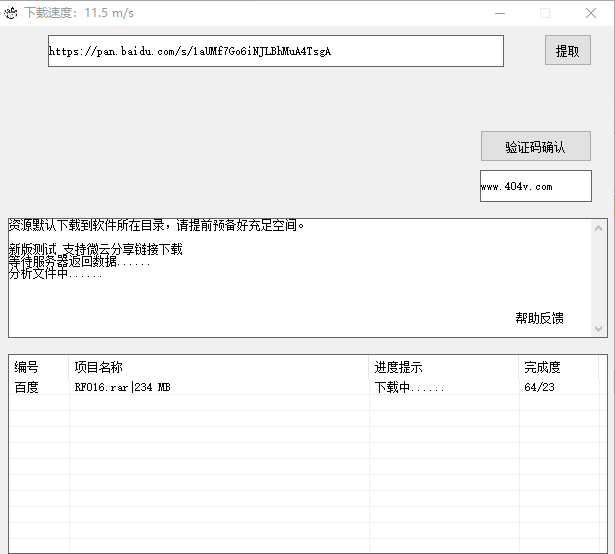The image size is (615, 554).
Task: Open the 帮助反馈 link
Action: (539, 318)
